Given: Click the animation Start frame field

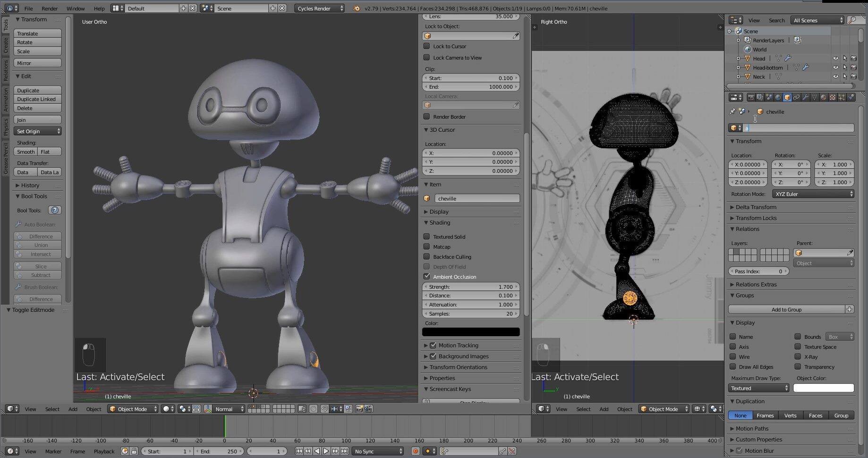Looking at the screenshot, I should (x=168, y=451).
